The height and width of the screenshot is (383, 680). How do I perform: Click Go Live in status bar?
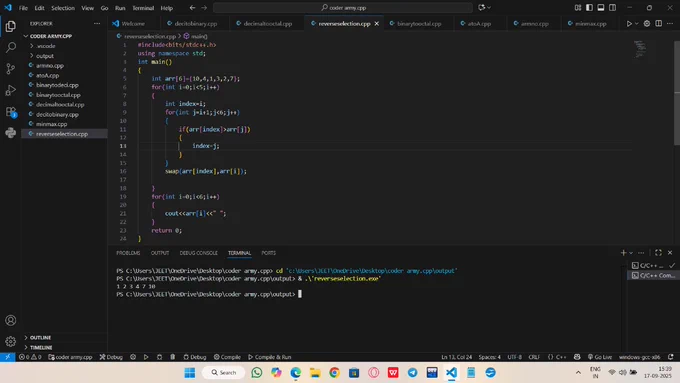[x=599, y=357]
